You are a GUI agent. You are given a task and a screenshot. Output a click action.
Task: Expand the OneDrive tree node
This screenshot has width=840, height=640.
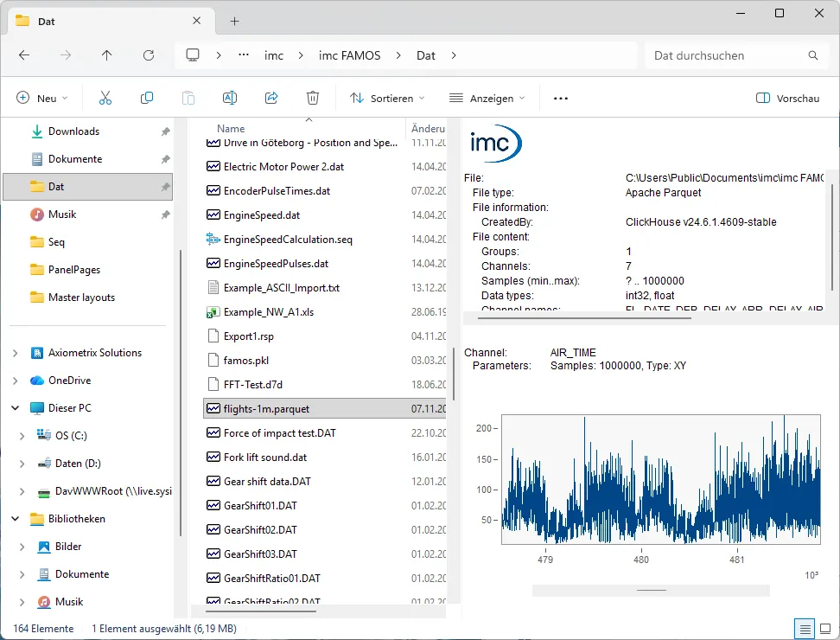(16, 381)
